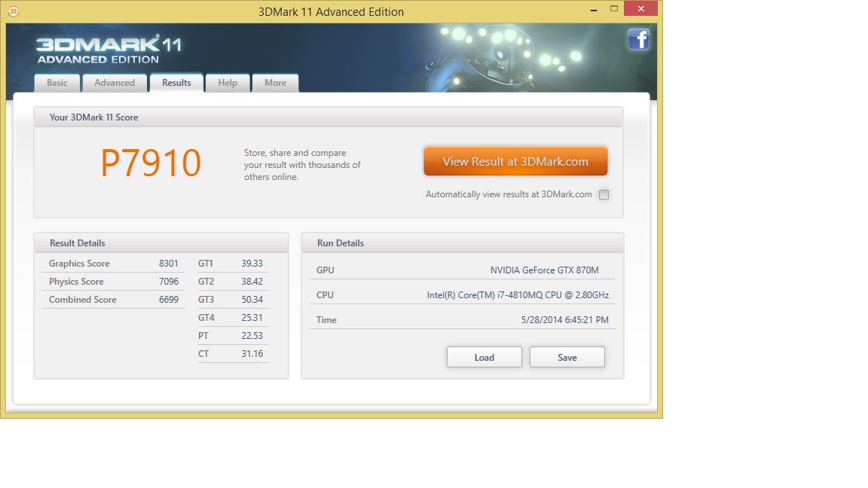Click the orange app icon in title bar
The height and width of the screenshot is (488, 868).
(x=13, y=11)
